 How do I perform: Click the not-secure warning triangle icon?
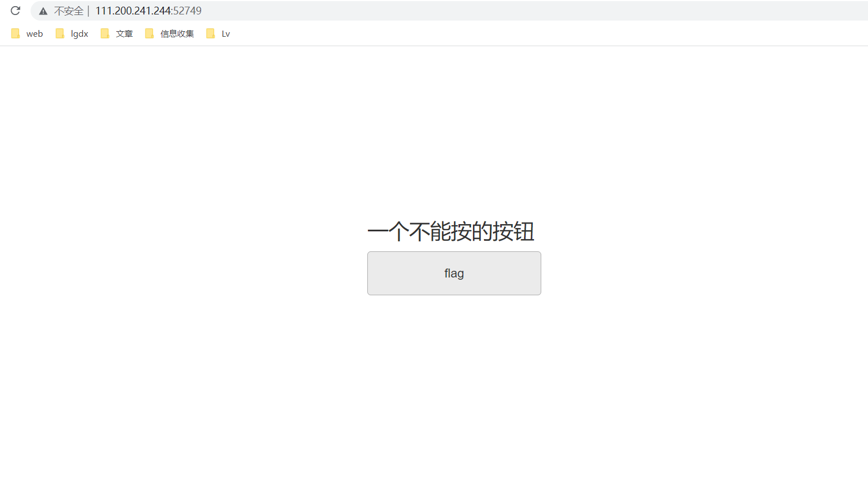43,11
